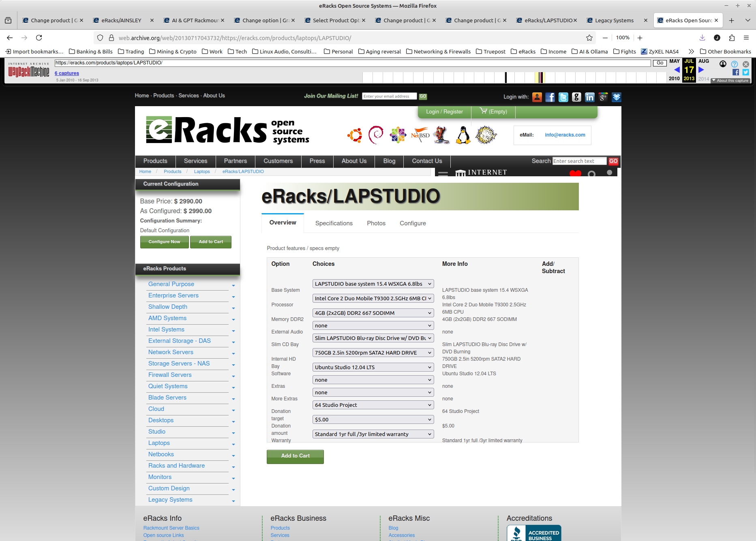
Task: Go back to the previous page
Action: [10, 38]
